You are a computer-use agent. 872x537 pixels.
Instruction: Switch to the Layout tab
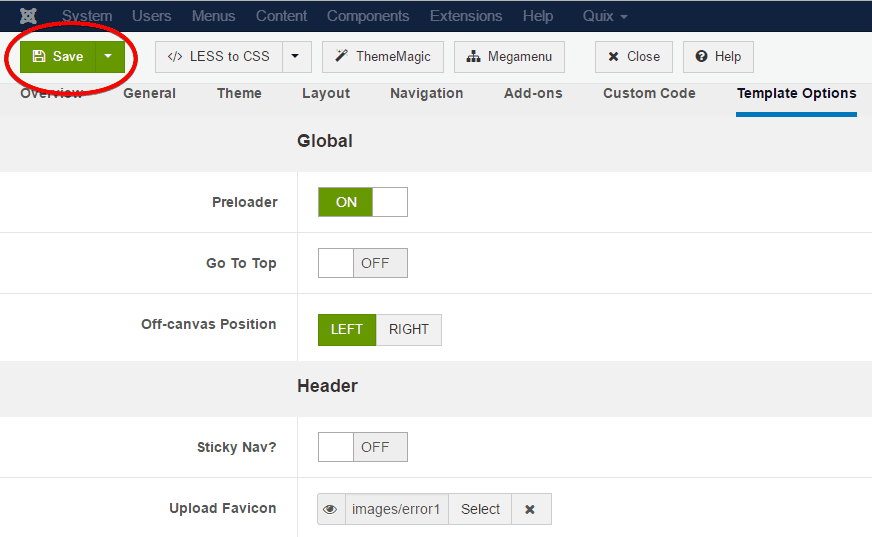click(326, 93)
